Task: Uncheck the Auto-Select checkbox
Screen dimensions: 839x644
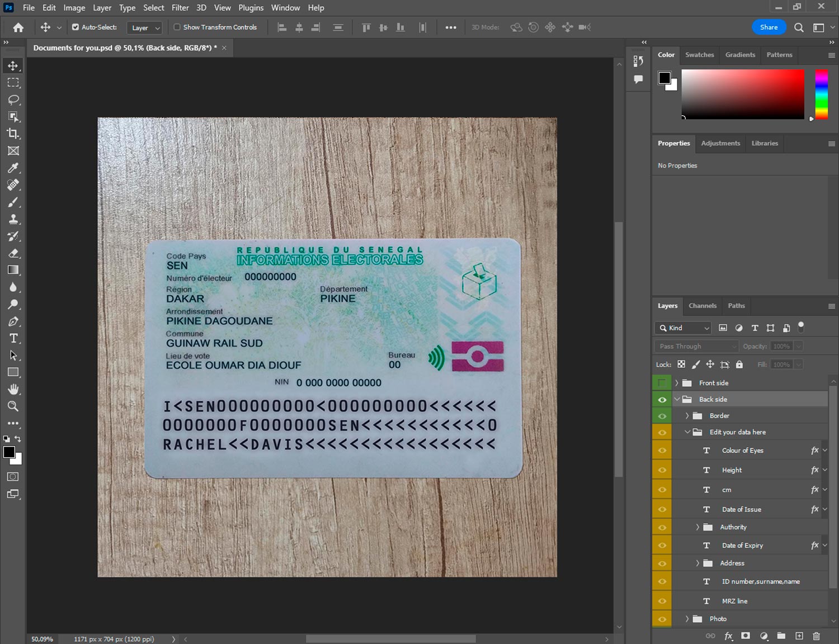Action: click(76, 27)
